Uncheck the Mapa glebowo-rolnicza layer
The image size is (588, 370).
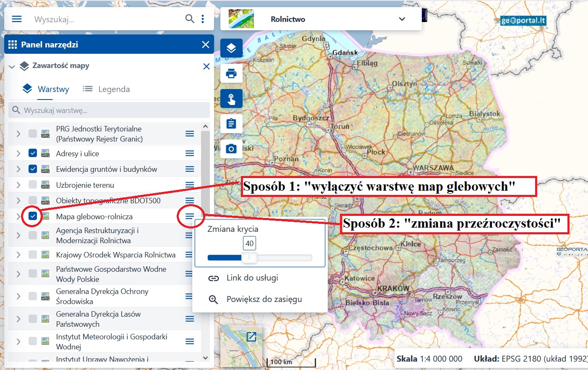click(x=33, y=216)
